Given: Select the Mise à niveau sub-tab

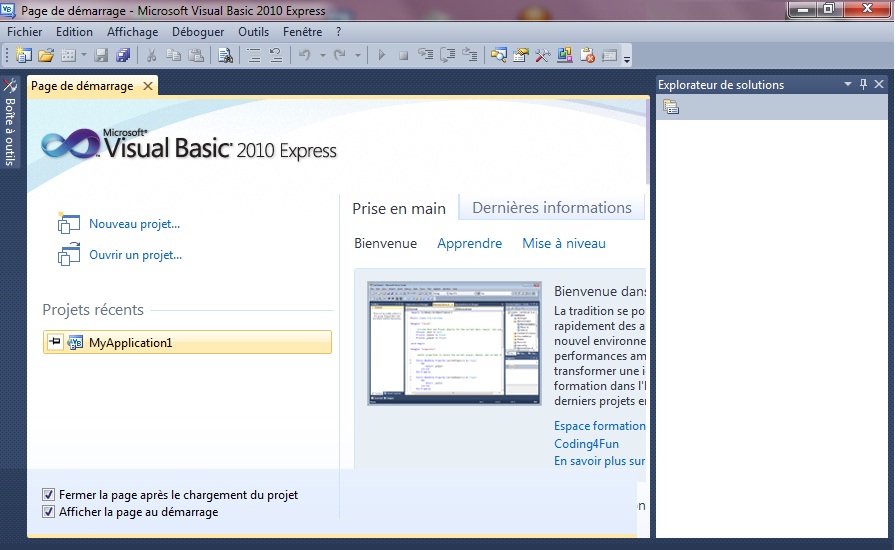Looking at the screenshot, I should pos(564,244).
